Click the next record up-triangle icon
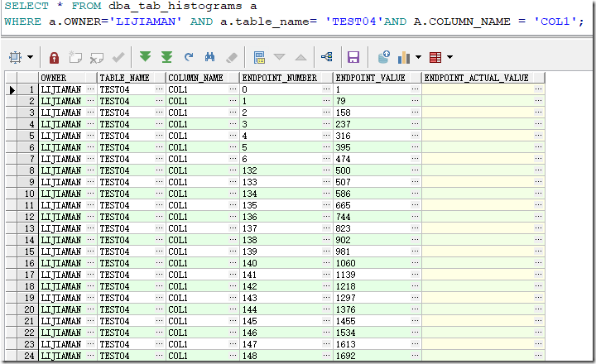The image size is (596, 364). [x=300, y=57]
